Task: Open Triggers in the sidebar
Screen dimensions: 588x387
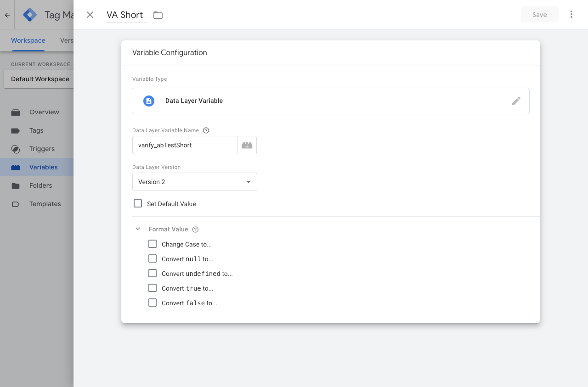Action: tap(37, 149)
